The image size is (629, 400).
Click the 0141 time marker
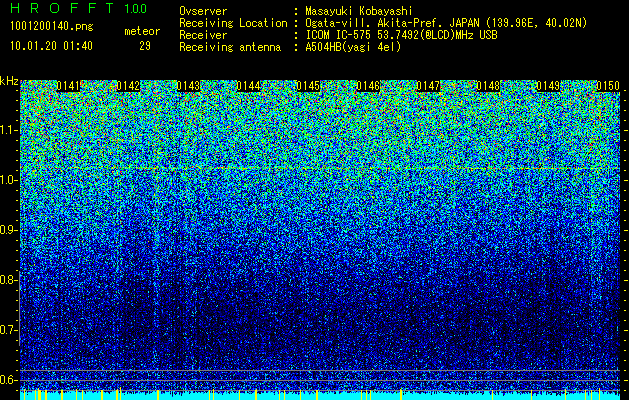[68, 86]
